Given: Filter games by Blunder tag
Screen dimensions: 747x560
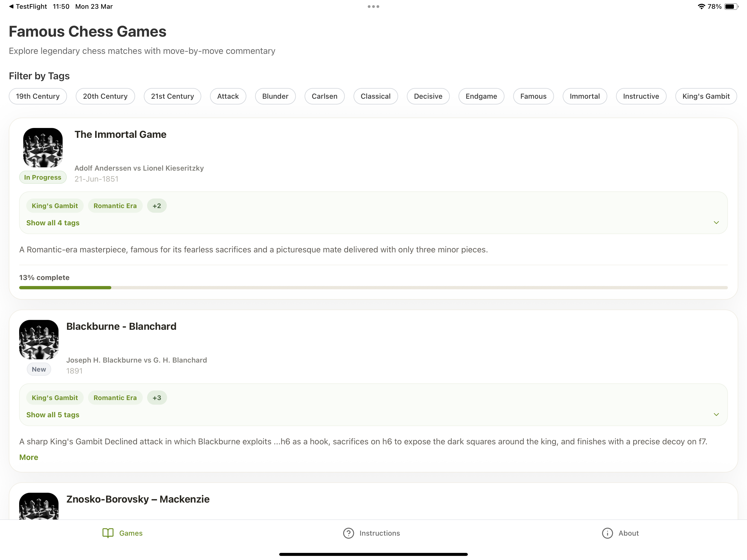Looking at the screenshot, I should tap(275, 96).
